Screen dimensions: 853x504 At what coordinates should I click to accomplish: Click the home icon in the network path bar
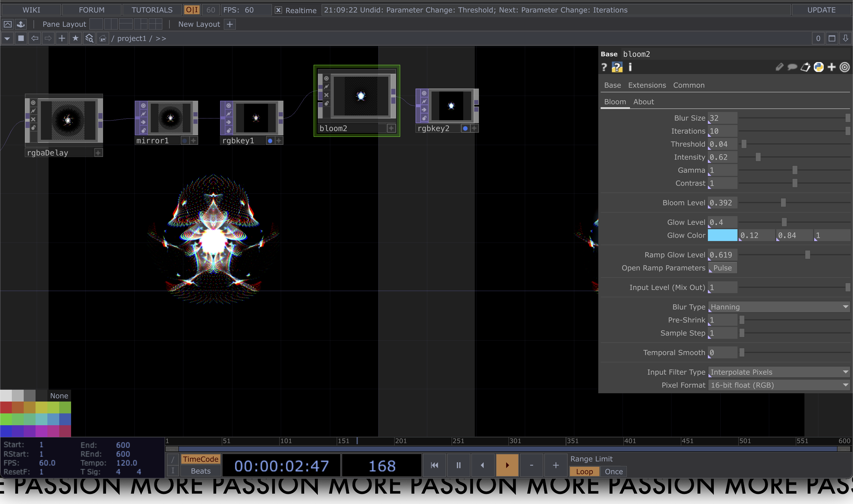coord(102,38)
